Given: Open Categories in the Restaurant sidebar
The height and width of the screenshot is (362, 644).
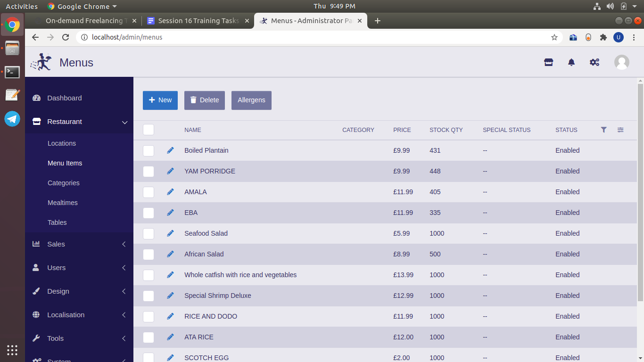Looking at the screenshot, I should [63, 183].
